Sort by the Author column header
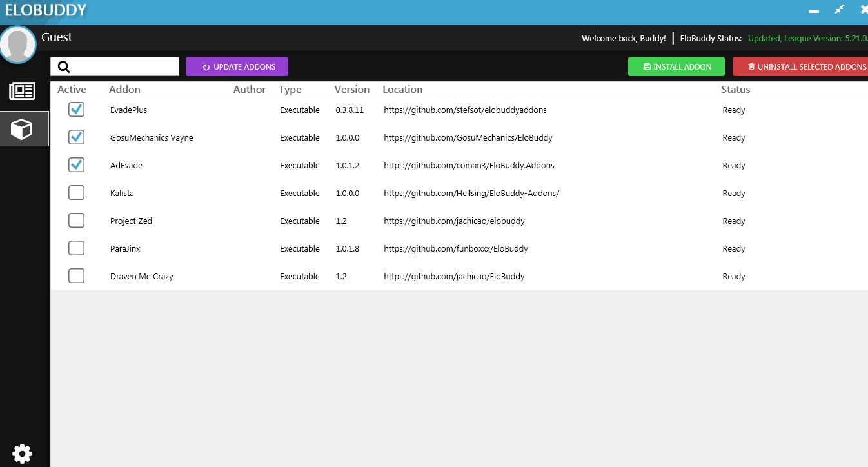This screenshot has width=868, height=467. (x=250, y=90)
